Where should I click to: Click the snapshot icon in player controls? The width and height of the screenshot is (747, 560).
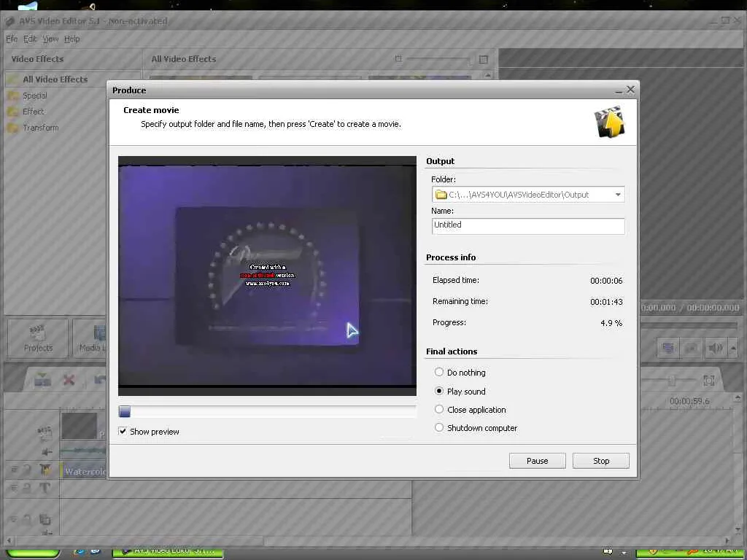coord(692,348)
